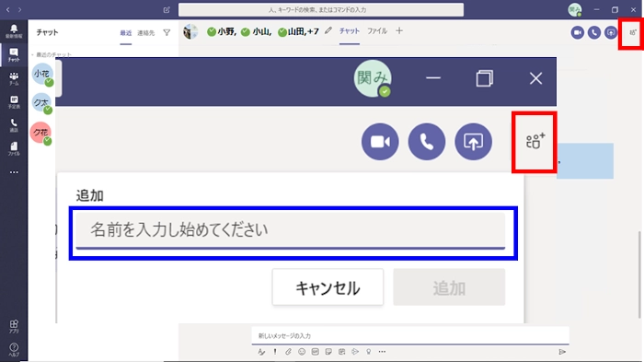
Task: Mark message important with exclamation icon
Action: [275, 352]
